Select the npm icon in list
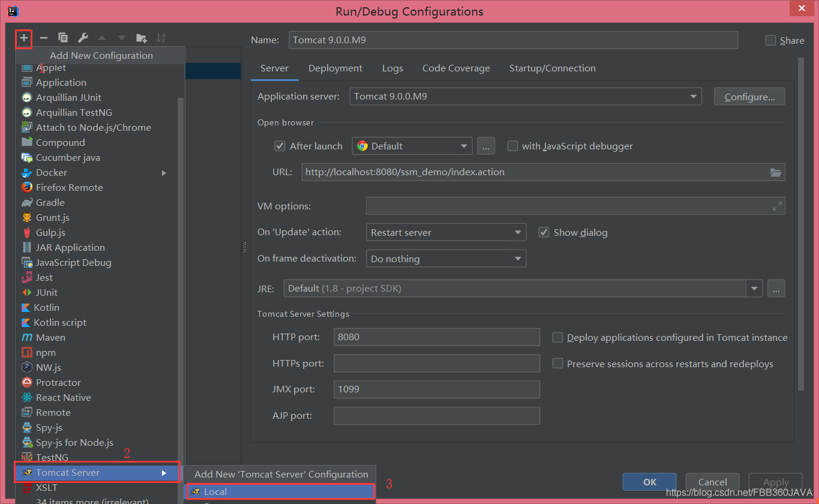The width and height of the screenshot is (819, 504). 26,352
